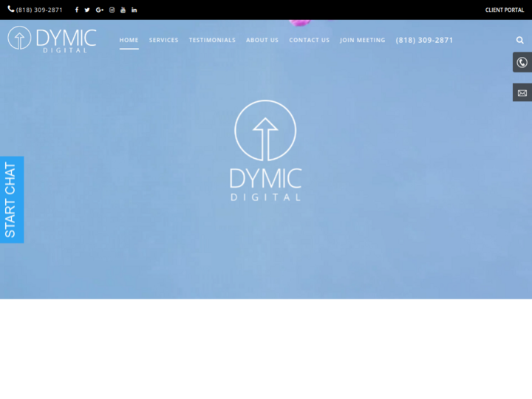Click the Dymic Digital header logo

pyautogui.click(x=52, y=38)
